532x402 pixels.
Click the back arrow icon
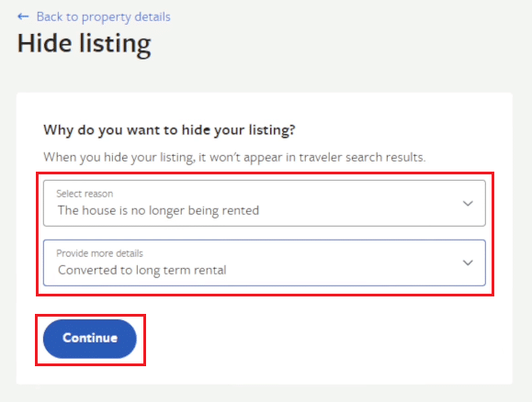23,17
